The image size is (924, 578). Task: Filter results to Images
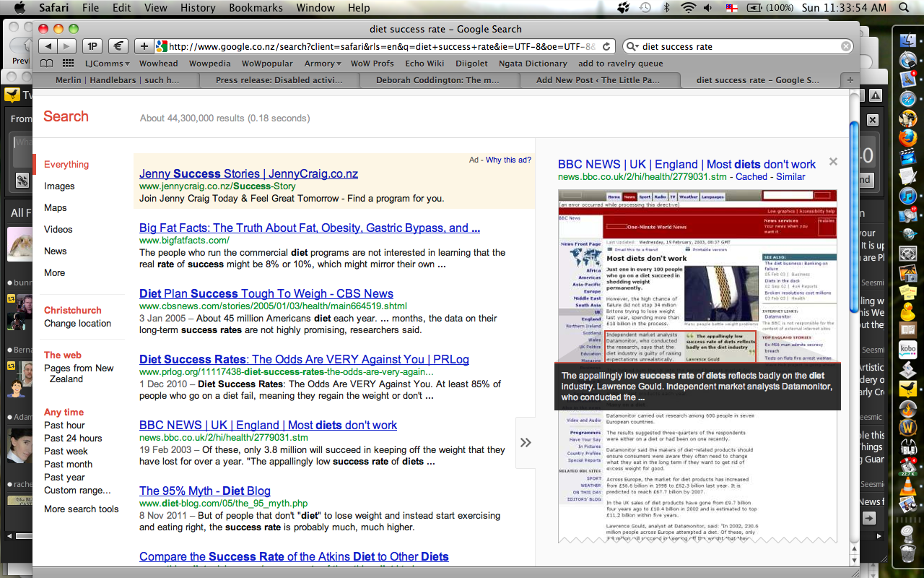(x=59, y=186)
